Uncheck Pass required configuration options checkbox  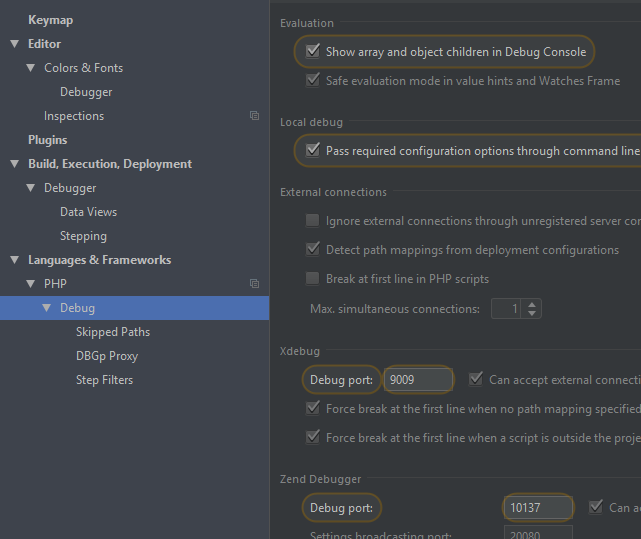313,150
